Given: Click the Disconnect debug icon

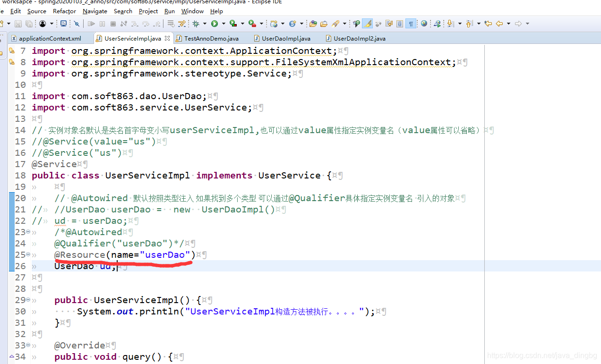Looking at the screenshot, I should coord(123,24).
